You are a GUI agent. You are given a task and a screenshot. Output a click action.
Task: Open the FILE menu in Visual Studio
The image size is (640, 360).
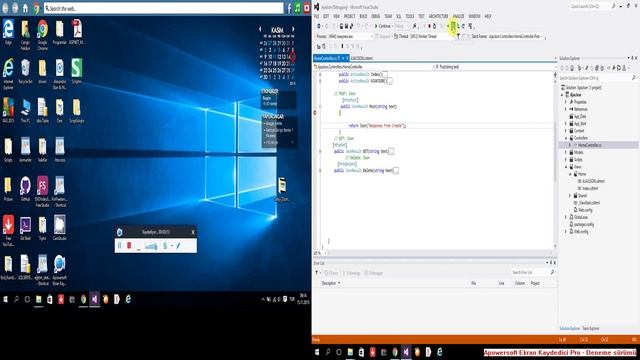click(x=316, y=16)
